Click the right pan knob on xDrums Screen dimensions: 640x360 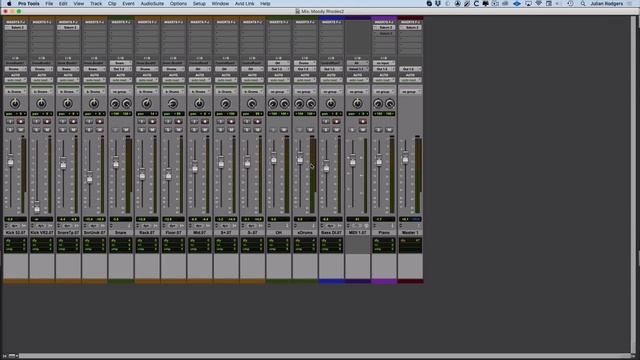point(311,104)
